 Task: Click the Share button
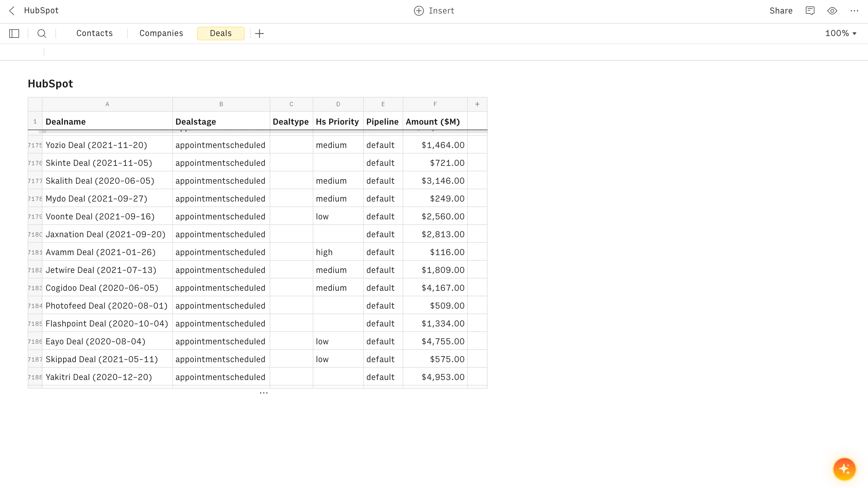click(x=781, y=11)
